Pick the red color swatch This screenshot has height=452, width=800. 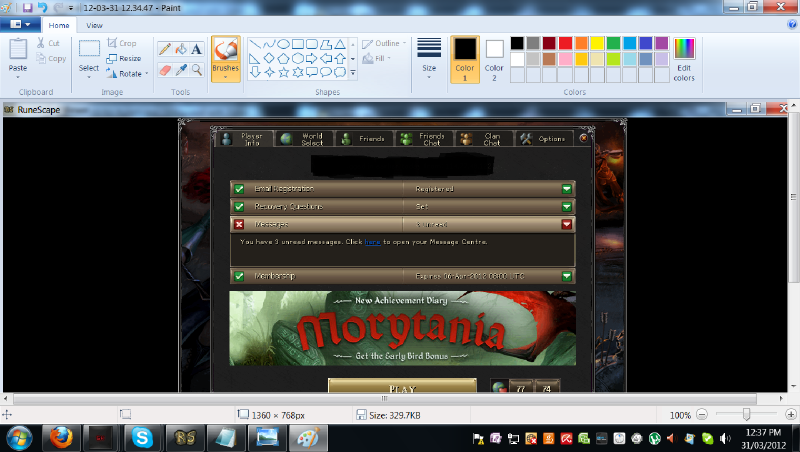coord(565,43)
